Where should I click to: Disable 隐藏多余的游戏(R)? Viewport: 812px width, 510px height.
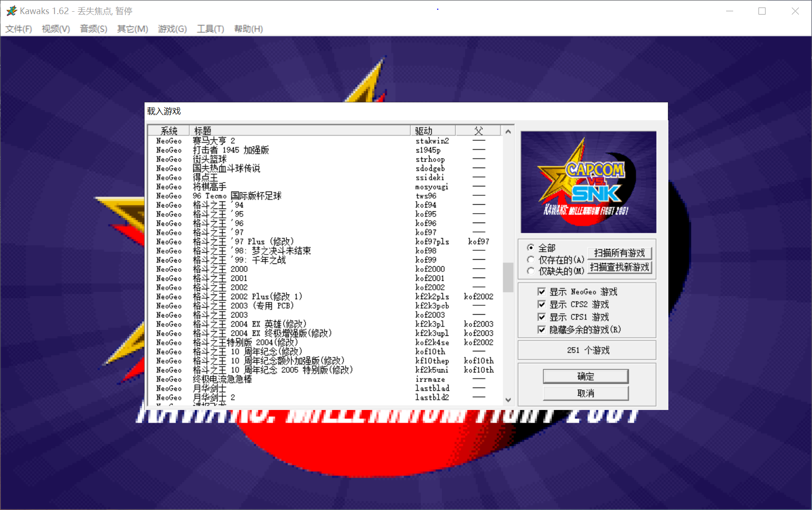[x=542, y=330]
